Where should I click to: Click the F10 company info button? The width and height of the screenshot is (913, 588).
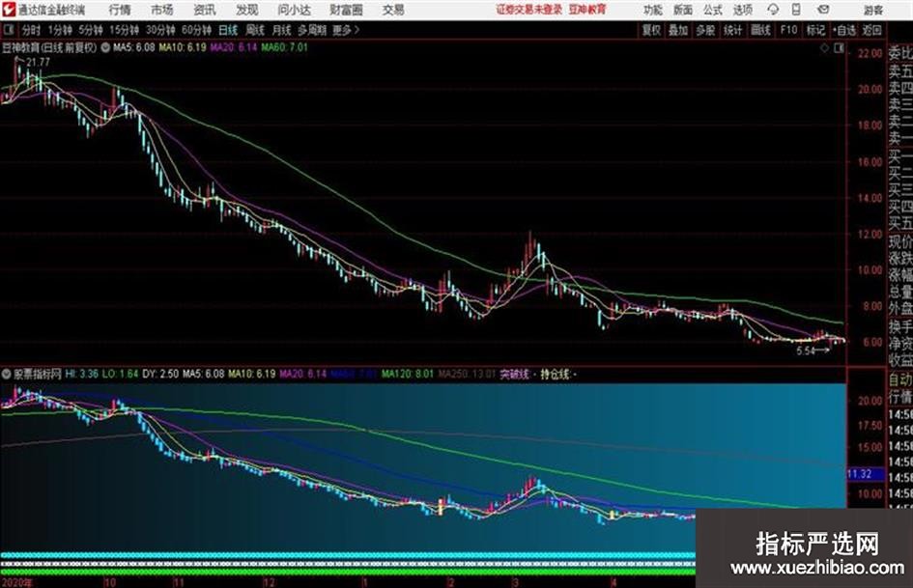[x=789, y=30]
